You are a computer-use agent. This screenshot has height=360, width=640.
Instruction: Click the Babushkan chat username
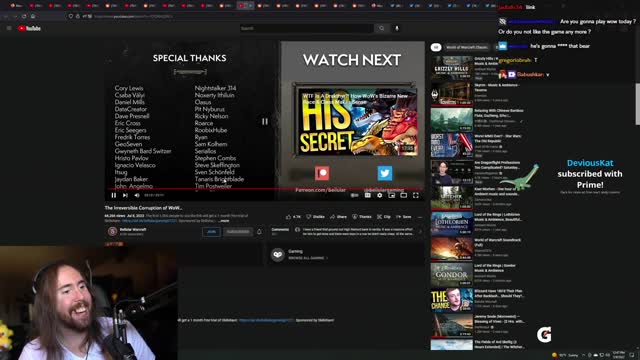[x=530, y=75]
